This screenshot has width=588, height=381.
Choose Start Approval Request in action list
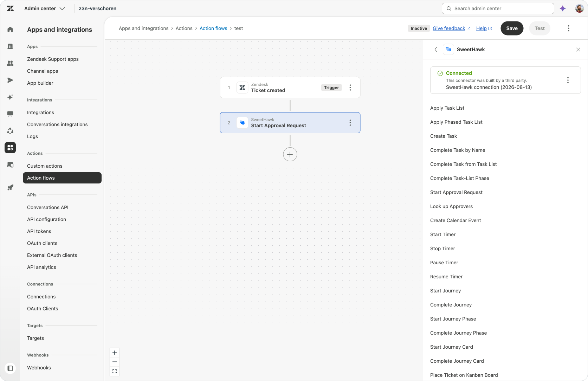coord(456,192)
